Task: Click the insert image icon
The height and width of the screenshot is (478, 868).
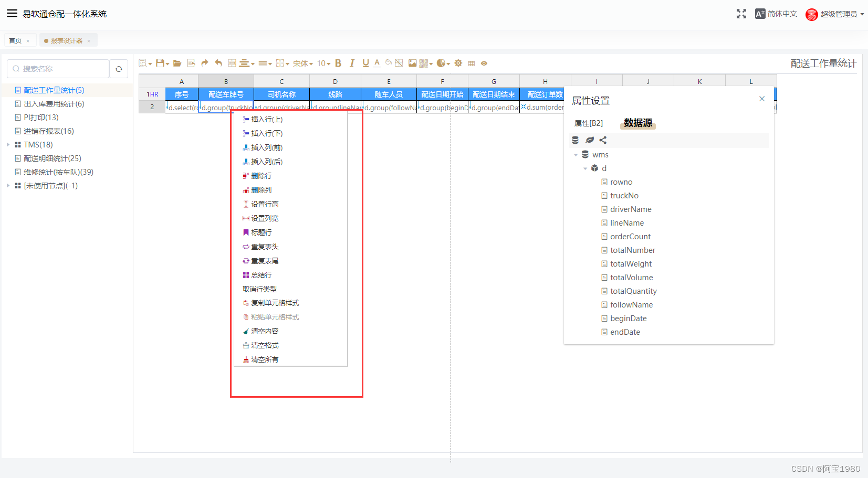Action: click(413, 63)
